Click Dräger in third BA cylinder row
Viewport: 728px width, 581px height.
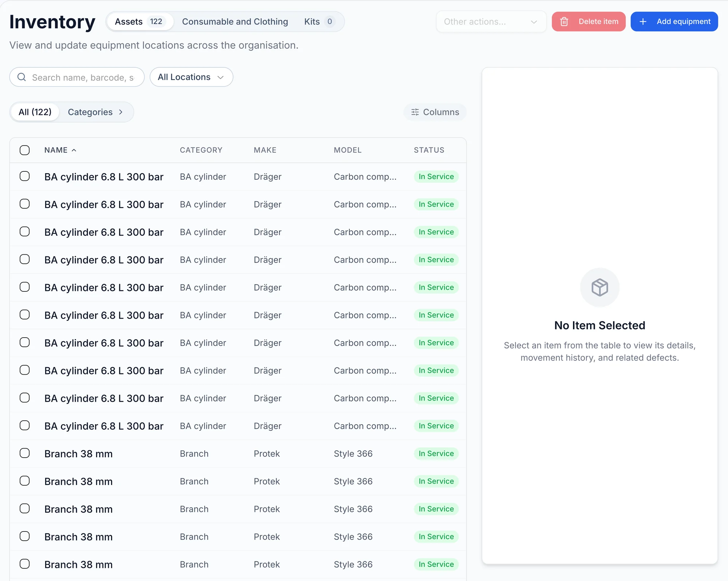tap(268, 232)
